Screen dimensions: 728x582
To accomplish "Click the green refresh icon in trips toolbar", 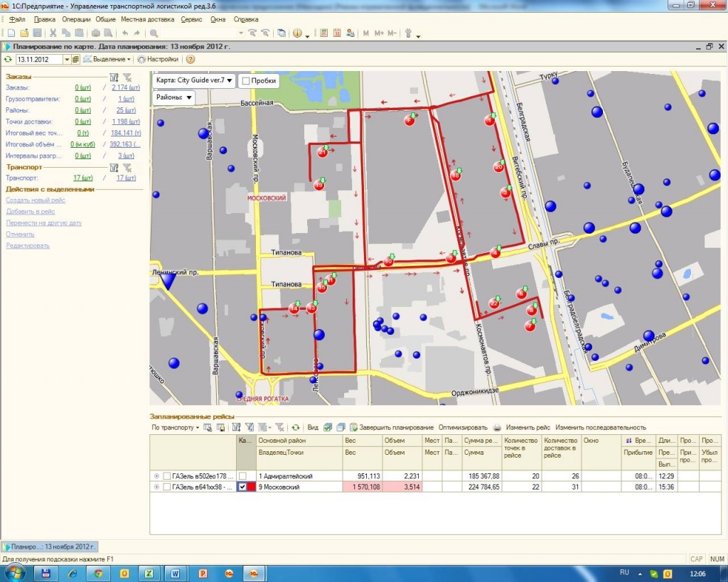I will [x=296, y=428].
